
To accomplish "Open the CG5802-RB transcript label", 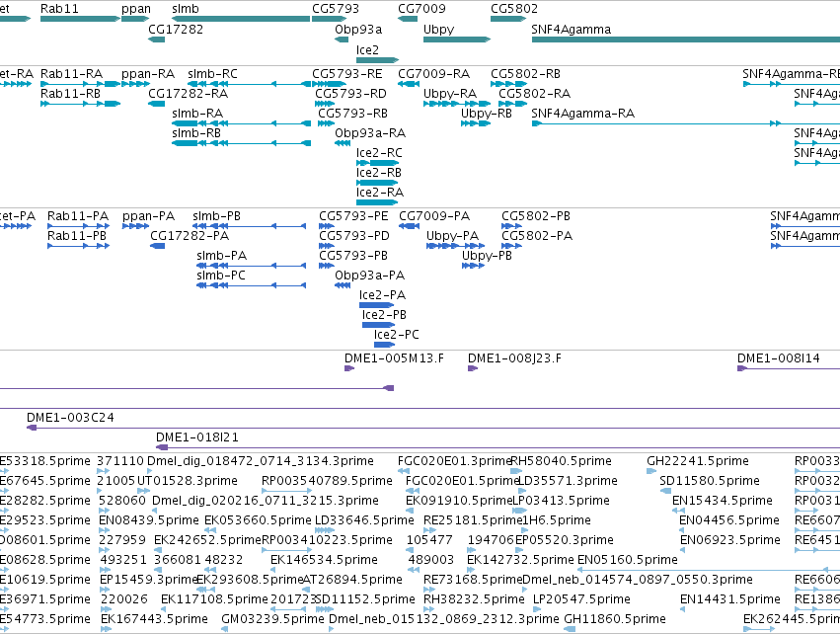I will [x=525, y=74].
